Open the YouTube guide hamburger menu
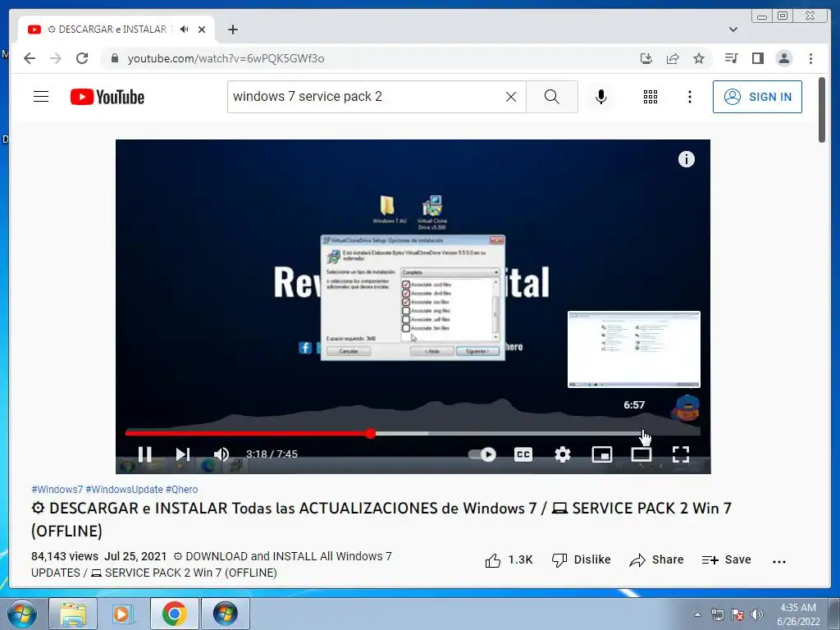The height and width of the screenshot is (630, 840). [41, 97]
